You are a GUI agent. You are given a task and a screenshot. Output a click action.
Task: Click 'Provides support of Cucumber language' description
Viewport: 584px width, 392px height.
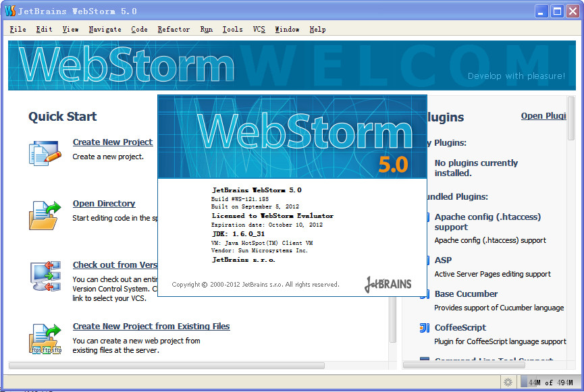(x=499, y=308)
